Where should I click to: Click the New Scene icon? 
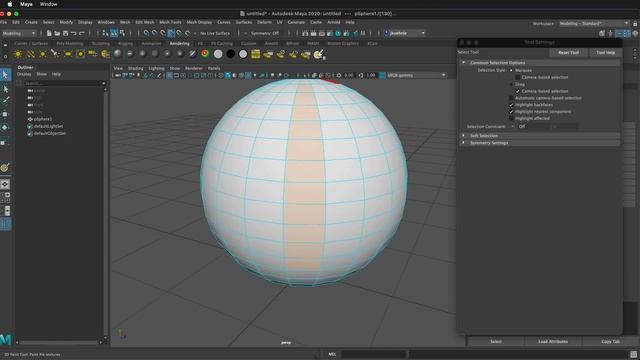(49, 33)
